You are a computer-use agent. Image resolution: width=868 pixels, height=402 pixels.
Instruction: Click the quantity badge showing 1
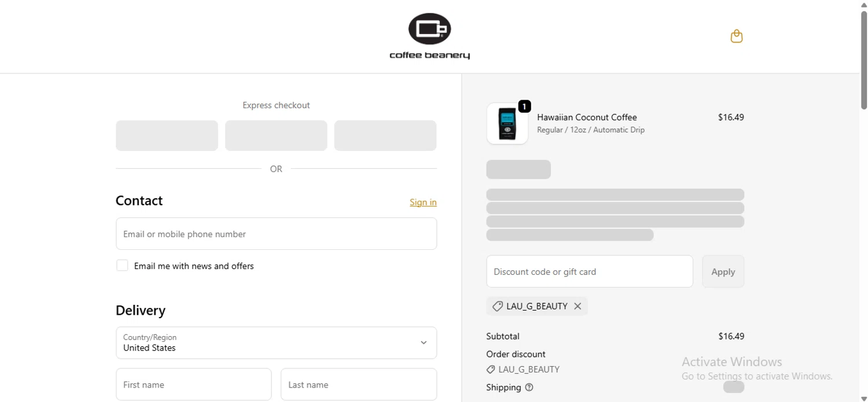pos(524,106)
